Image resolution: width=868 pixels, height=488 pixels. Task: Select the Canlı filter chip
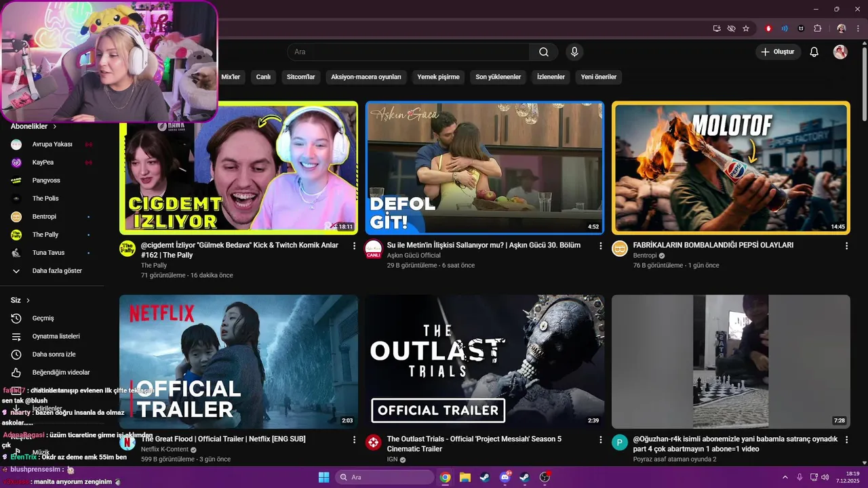pos(263,77)
